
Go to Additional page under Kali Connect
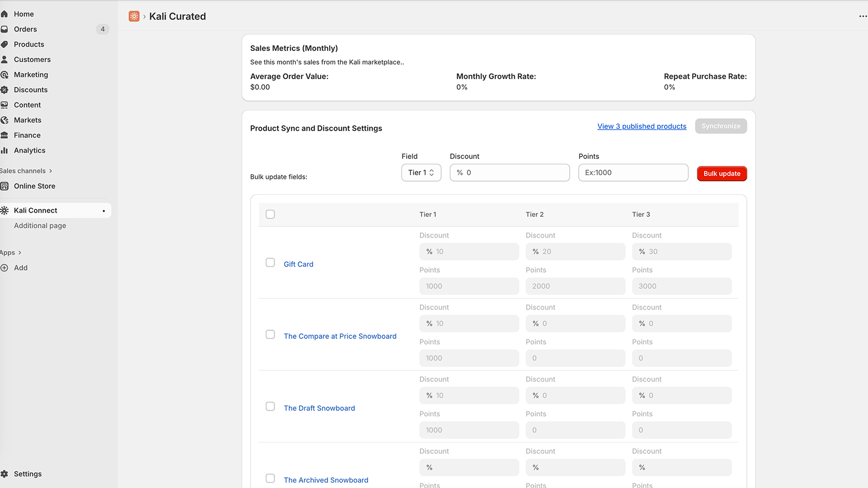[x=40, y=226]
